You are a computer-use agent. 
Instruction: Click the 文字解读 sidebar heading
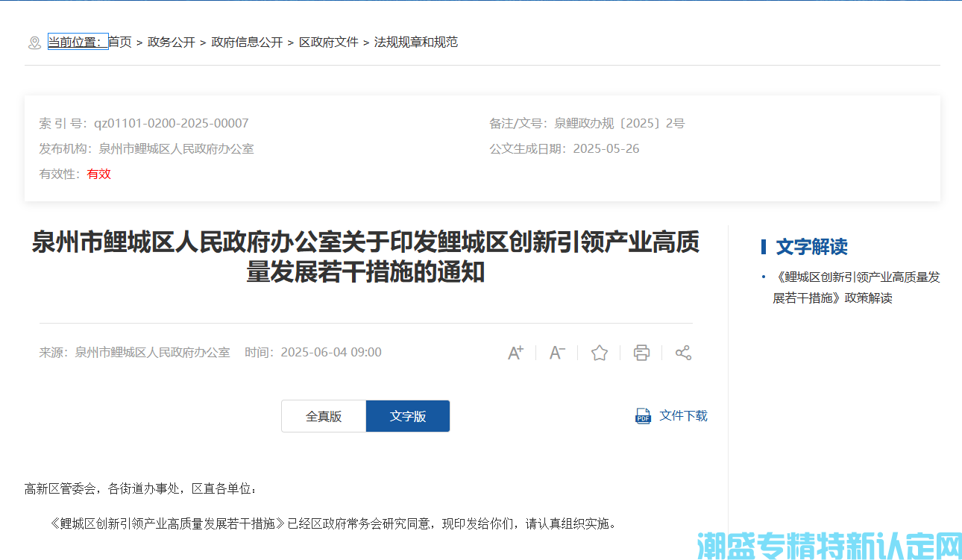click(811, 247)
